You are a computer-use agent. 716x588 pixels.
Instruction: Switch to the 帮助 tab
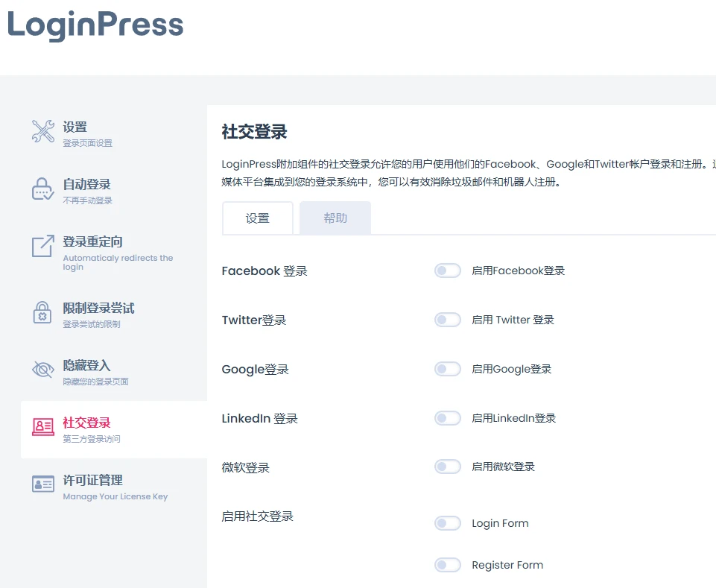tap(335, 218)
